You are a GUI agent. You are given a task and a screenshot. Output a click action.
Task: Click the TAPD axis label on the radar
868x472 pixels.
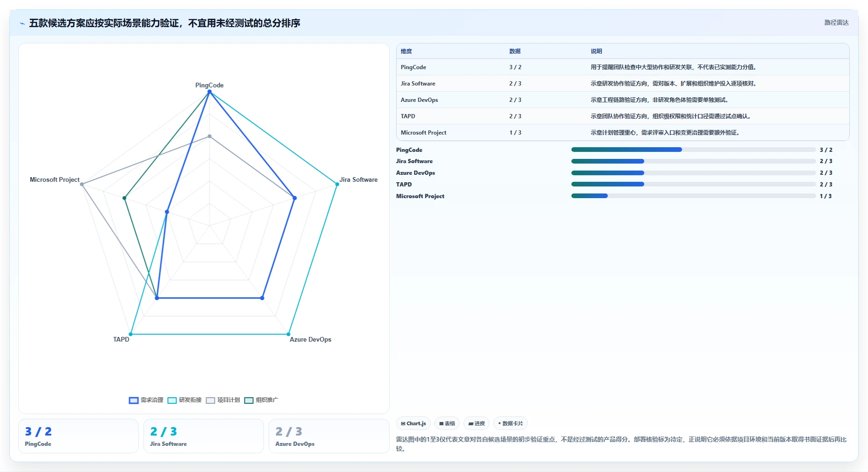point(121,339)
